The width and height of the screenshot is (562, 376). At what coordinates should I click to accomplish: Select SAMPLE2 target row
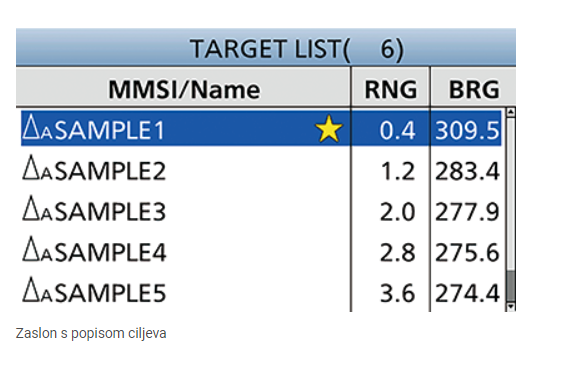click(261, 171)
